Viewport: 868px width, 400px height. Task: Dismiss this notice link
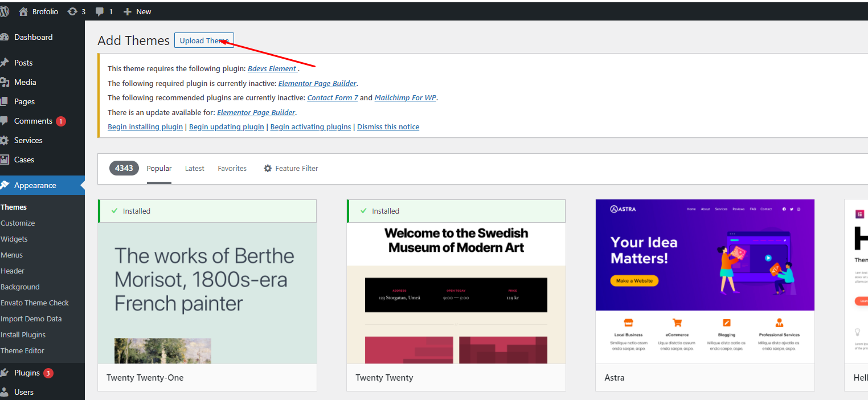[388, 126]
